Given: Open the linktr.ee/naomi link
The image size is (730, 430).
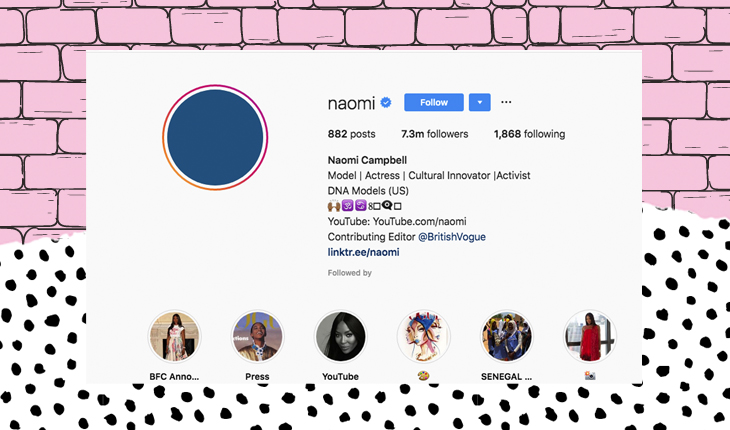Looking at the screenshot, I should pyautogui.click(x=363, y=252).
